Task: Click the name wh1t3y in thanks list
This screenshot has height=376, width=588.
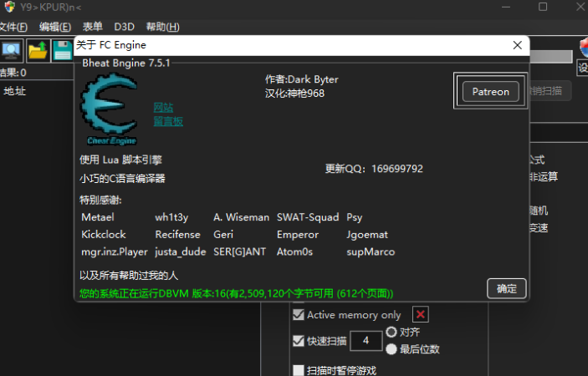Action: click(x=171, y=217)
